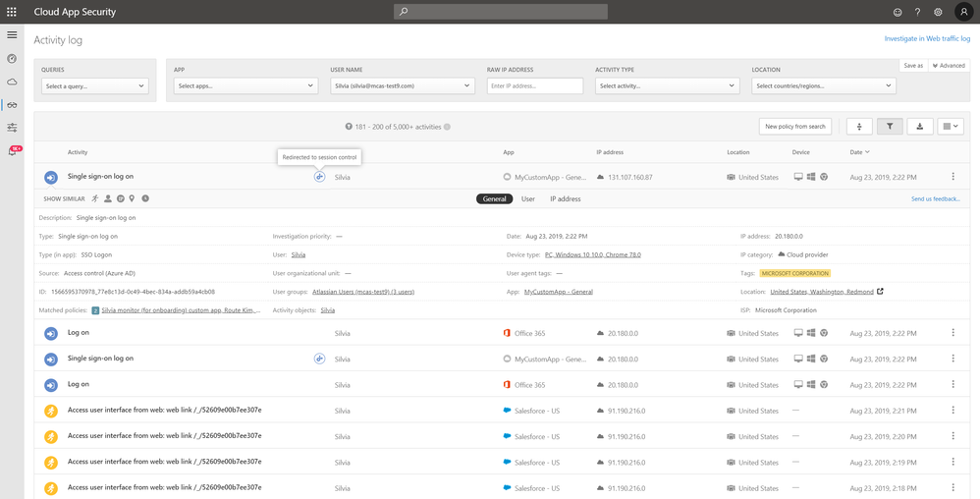Click the export download icon button
The width and height of the screenshot is (980, 499).
coord(919,127)
